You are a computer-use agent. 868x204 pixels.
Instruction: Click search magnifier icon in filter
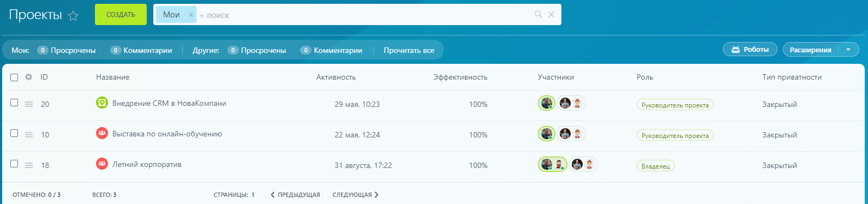point(538,14)
